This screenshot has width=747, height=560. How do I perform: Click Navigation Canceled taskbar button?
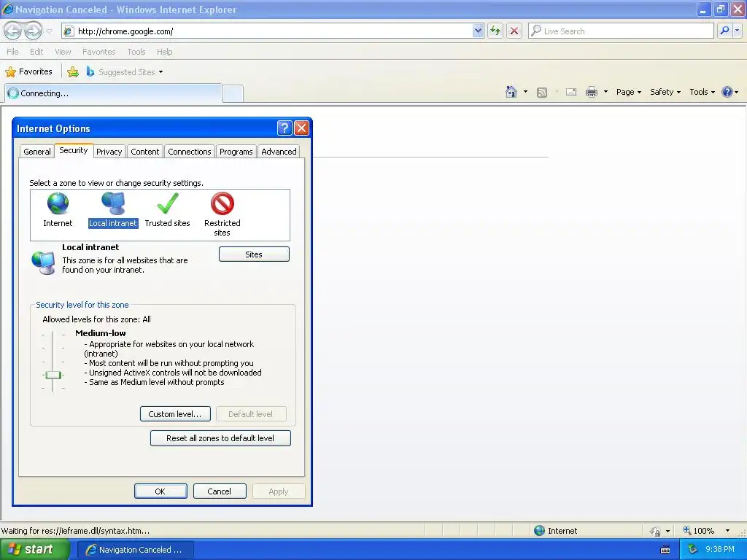click(135, 550)
